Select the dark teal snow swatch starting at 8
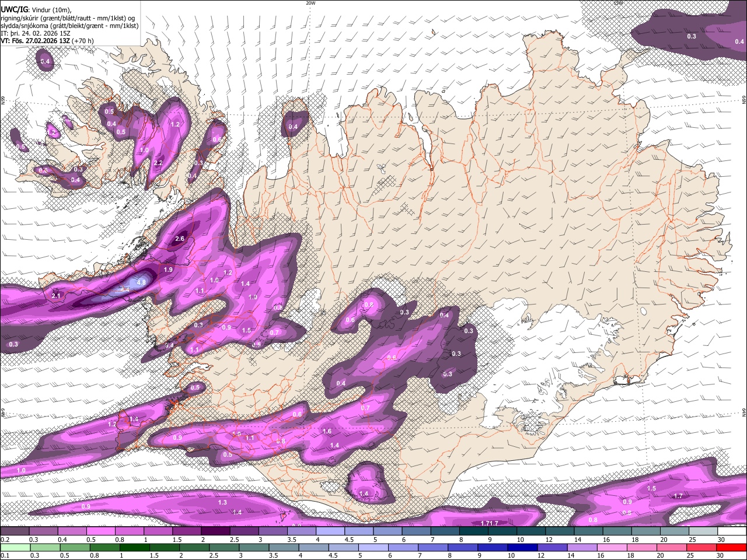 (474, 531)
